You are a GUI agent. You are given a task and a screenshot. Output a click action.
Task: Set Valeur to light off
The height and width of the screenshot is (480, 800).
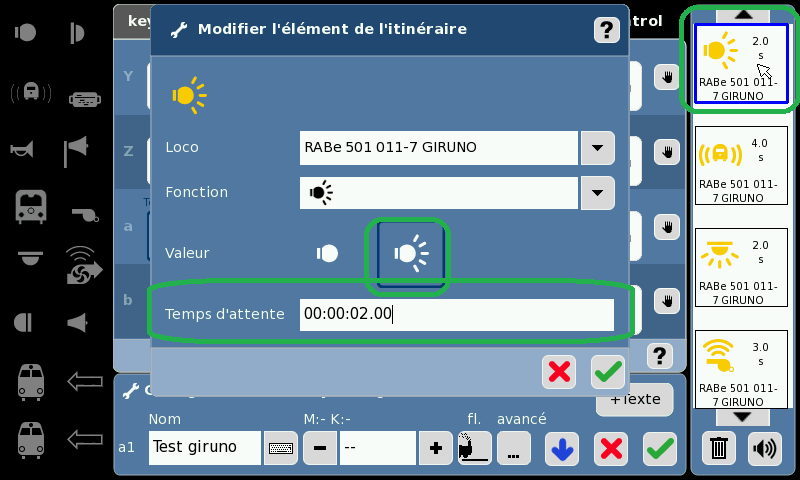[x=327, y=254]
